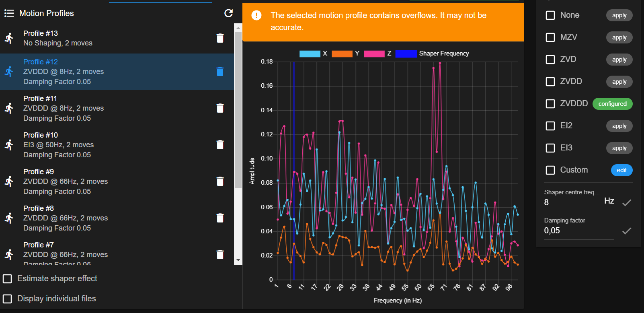The height and width of the screenshot is (313, 644).
Task: Delete Profile #9
Action: [x=220, y=181]
